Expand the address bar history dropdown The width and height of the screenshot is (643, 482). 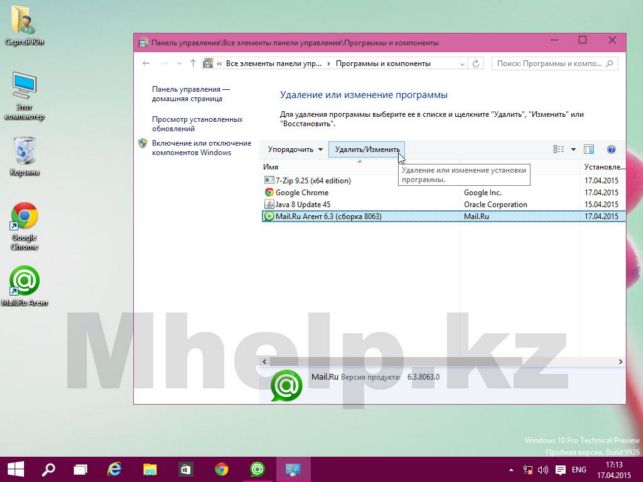(462, 64)
